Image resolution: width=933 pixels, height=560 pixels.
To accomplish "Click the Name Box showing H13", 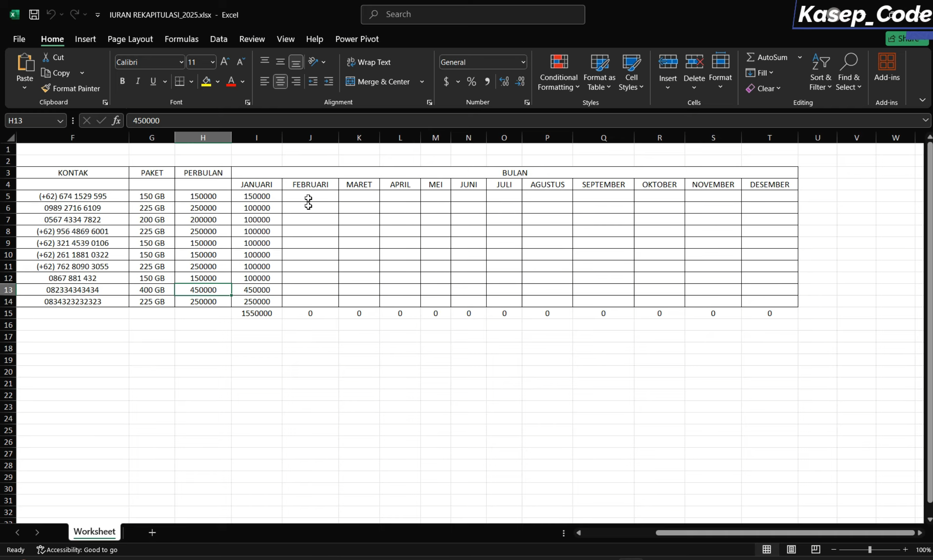I will pyautogui.click(x=35, y=121).
